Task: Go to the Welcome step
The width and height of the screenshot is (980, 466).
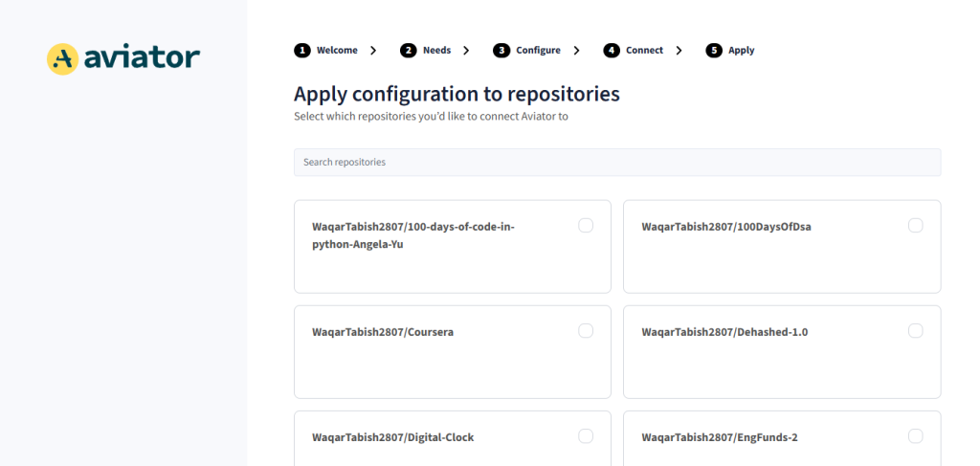Action: (x=337, y=51)
